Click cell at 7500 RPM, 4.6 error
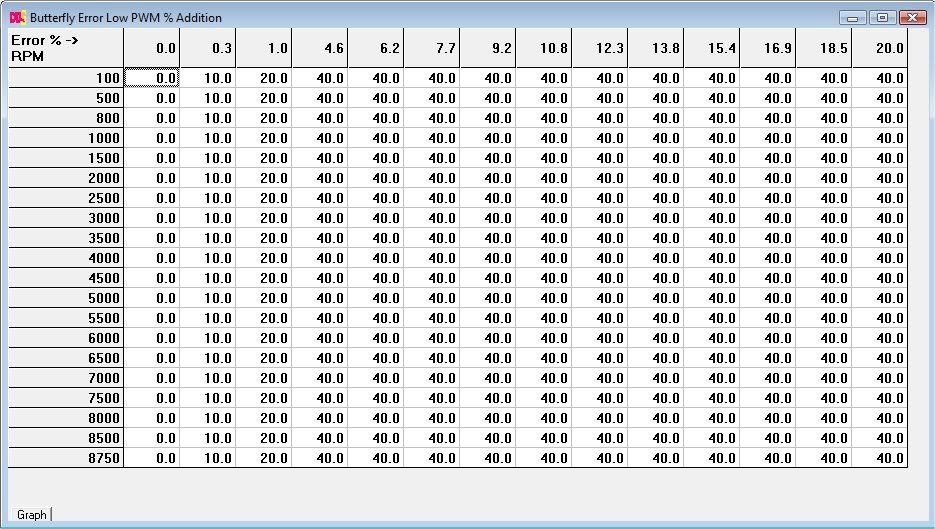This screenshot has height=529, width=935. [x=320, y=398]
